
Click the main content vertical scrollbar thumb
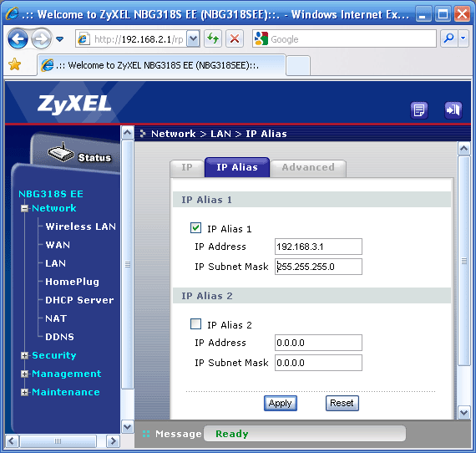(x=463, y=261)
